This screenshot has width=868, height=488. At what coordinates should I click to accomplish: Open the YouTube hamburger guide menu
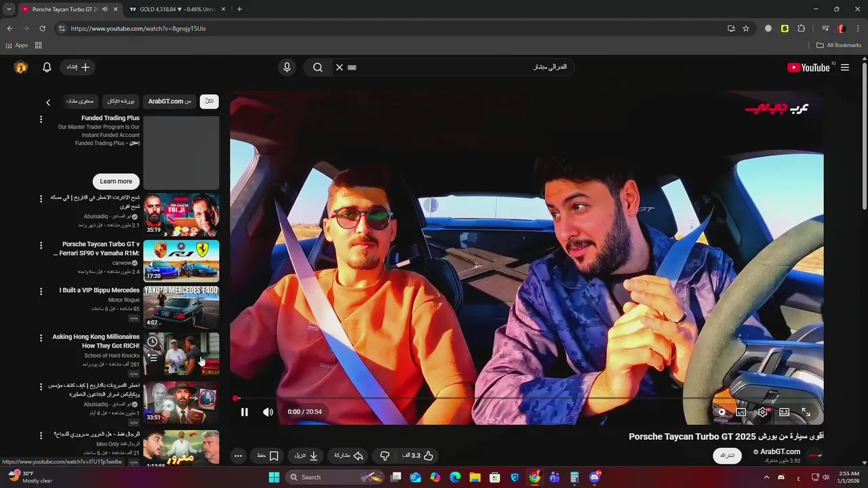[845, 68]
